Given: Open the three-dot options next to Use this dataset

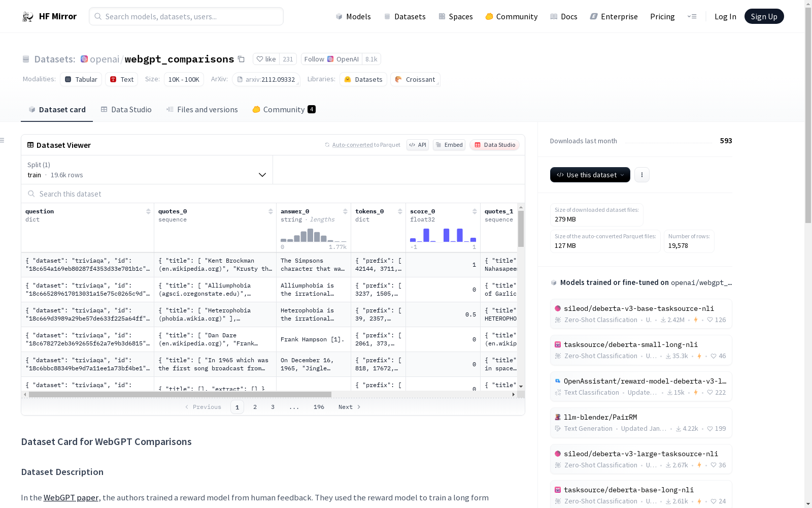Looking at the screenshot, I should (642, 175).
